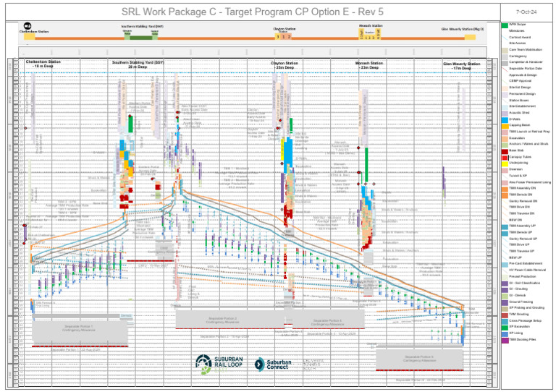Select the TAM Grouting red swatch

505,315
